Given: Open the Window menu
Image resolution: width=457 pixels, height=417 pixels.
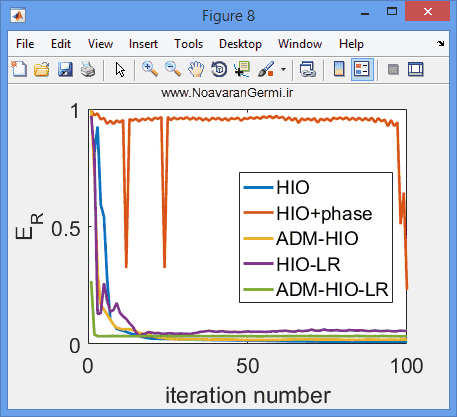Looking at the screenshot, I should [300, 44].
